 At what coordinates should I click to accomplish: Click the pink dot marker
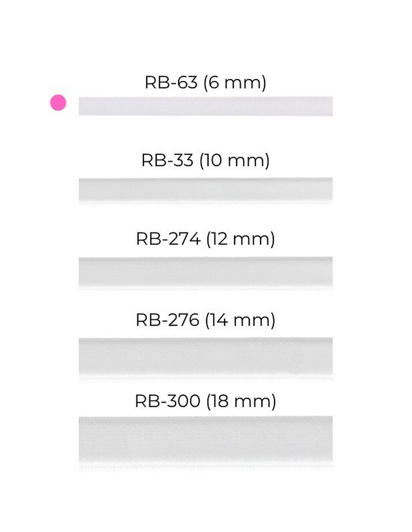(x=58, y=102)
